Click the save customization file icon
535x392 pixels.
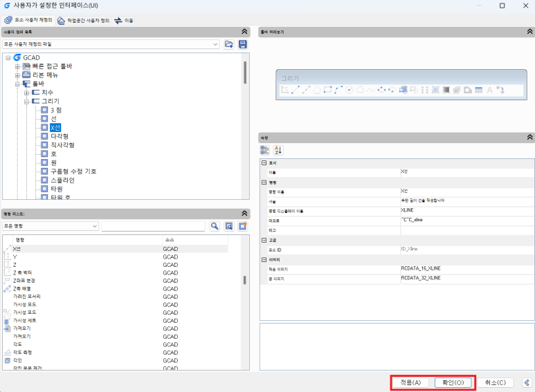click(x=242, y=44)
